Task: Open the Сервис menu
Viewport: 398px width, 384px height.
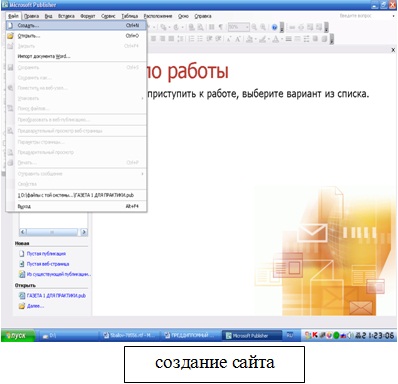Action: coord(108,16)
